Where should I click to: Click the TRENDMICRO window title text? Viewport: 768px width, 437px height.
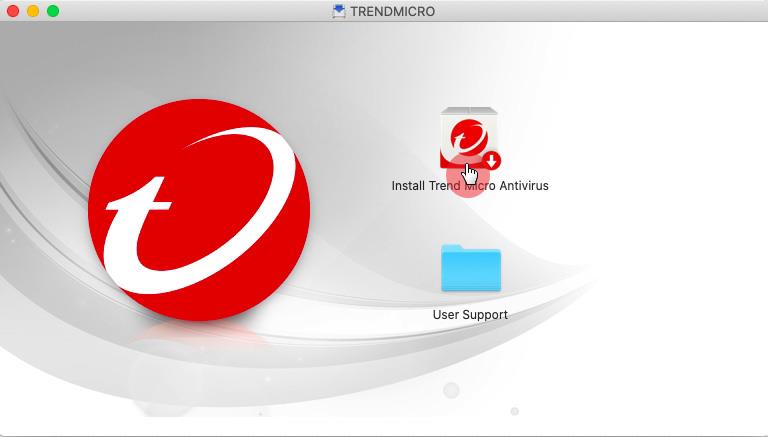392,11
